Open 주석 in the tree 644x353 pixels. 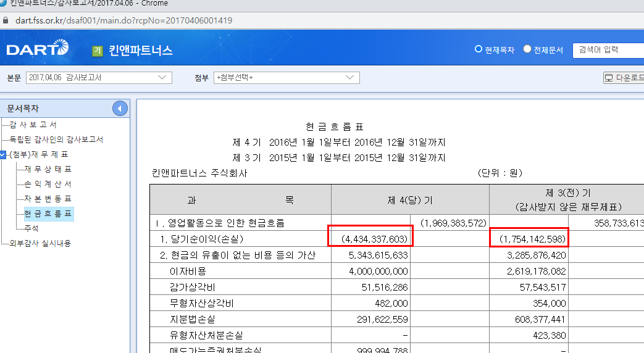(x=31, y=228)
